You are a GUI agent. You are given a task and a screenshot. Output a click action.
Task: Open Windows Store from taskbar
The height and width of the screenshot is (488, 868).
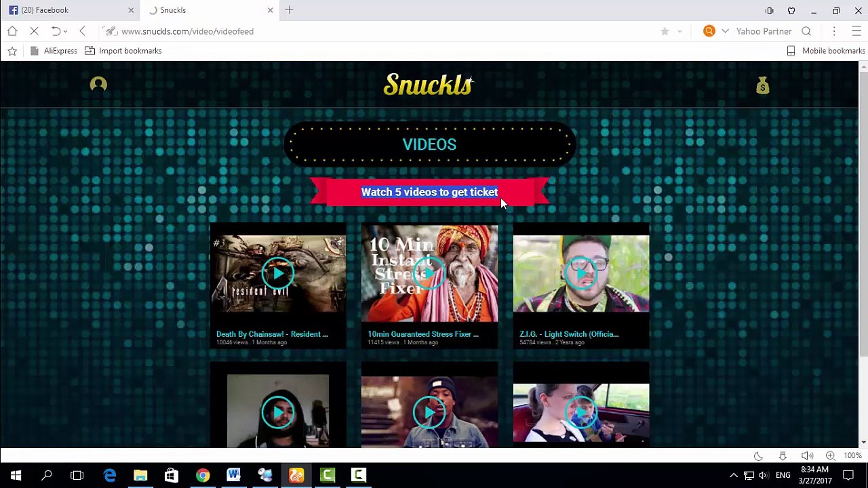pyautogui.click(x=171, y=475)
